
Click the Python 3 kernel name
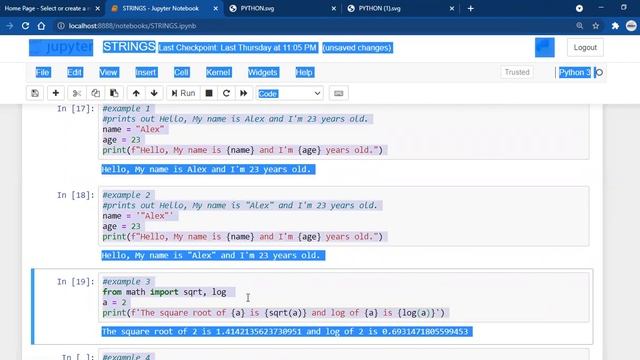575,73
